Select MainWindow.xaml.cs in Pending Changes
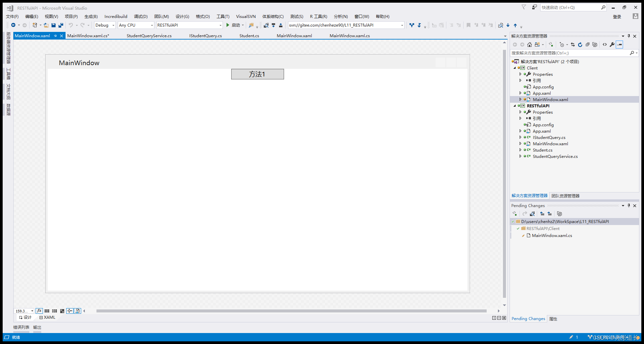Screen dimensions: 644x344 tap(552, 235)
